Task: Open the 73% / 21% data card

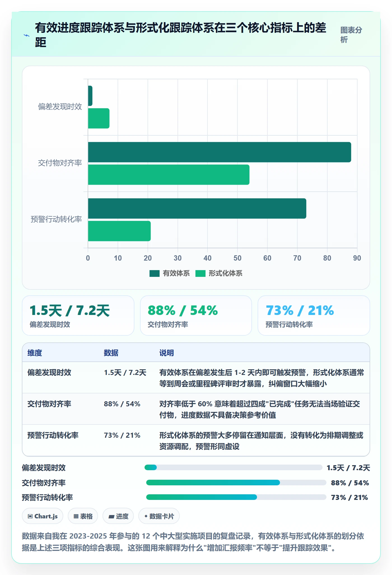Action: (314, 316)
